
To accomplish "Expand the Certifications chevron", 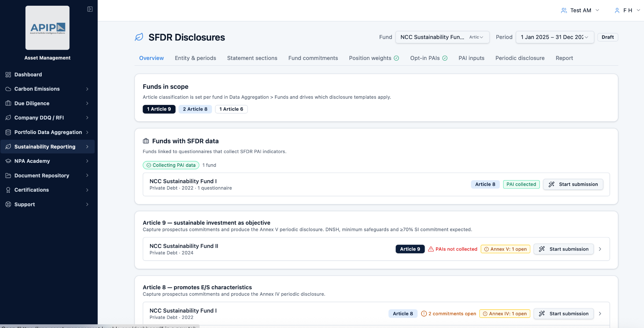I will [x=87, y=190].
